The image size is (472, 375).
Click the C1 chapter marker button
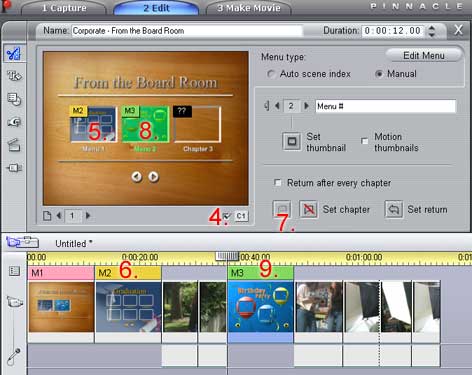(x=241, y=216)
